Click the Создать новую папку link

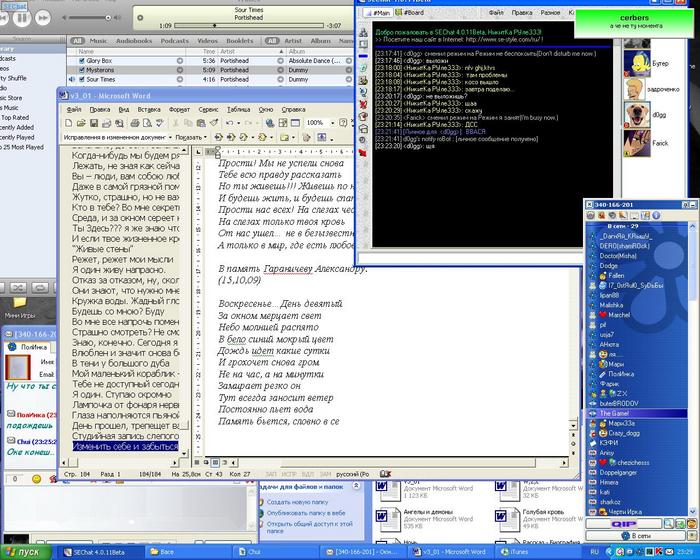point(297,502)
